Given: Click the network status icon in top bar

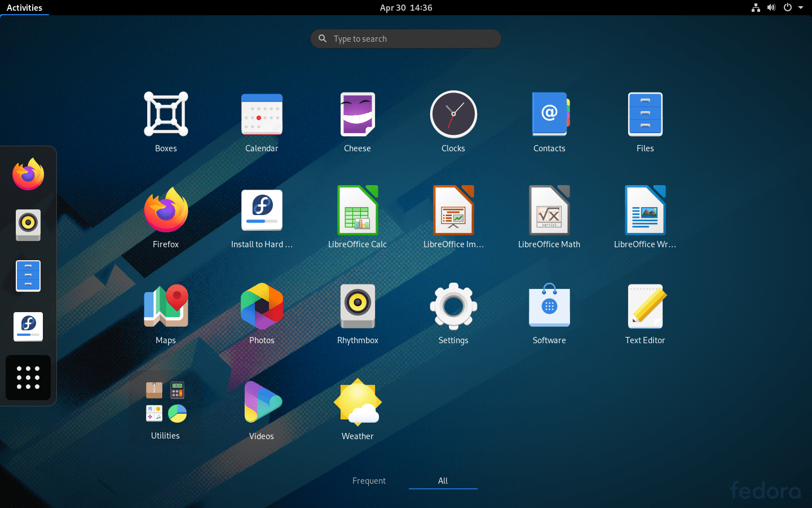Looking at the screenshot, I should point(756,7).
